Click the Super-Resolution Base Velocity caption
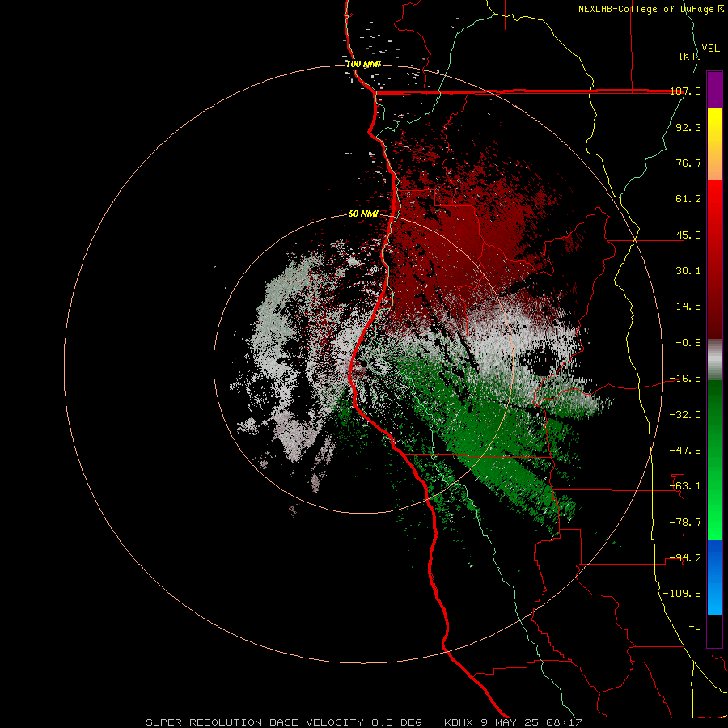 (363, 722)
